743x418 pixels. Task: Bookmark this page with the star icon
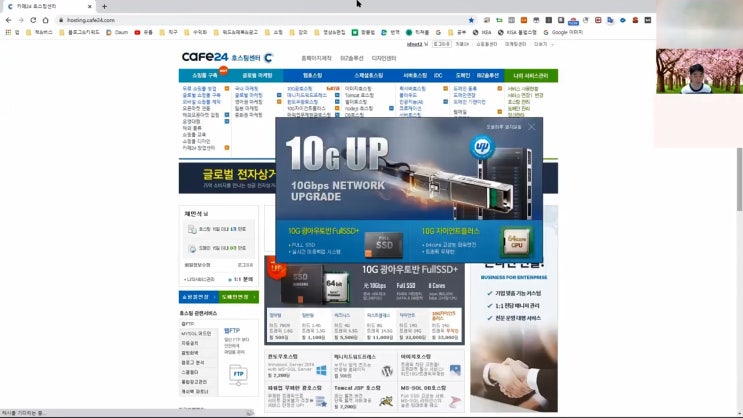coord(471,20)
